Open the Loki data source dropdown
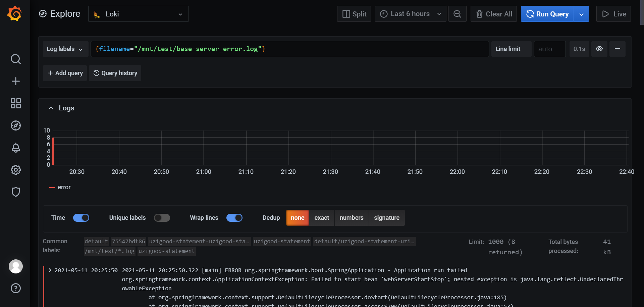This screenshot has width=644, height=307. click(138, 14)
